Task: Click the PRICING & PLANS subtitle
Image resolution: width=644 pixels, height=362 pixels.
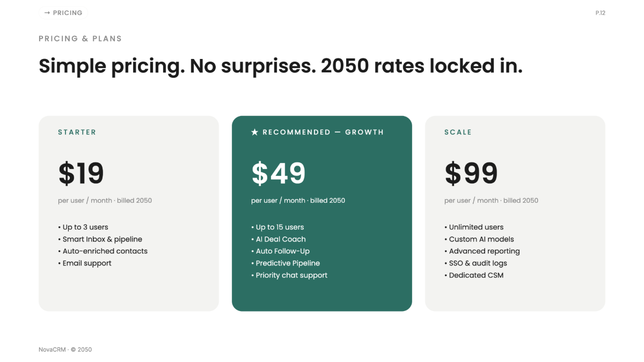Action: [x=80, y=39]
